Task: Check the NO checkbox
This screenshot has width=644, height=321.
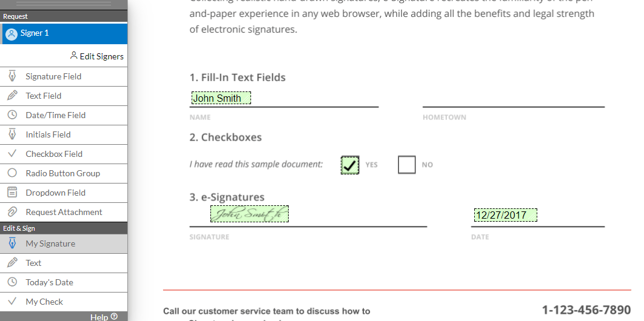Action: pyautogui.click(x=407, y=165)
